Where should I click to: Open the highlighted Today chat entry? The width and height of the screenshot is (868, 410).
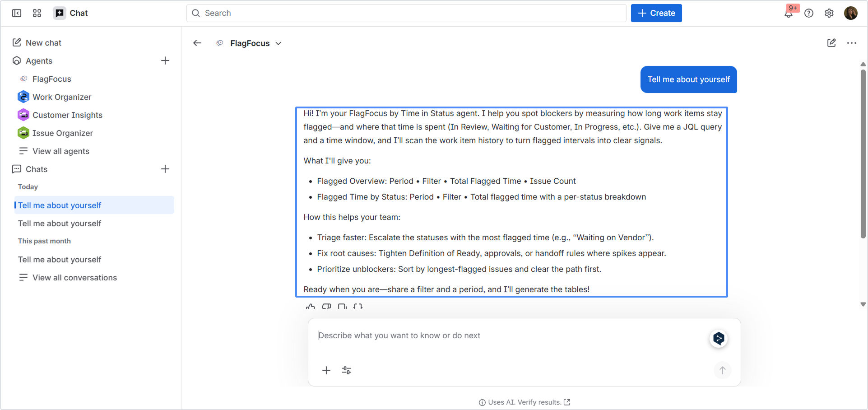(94, 205)
